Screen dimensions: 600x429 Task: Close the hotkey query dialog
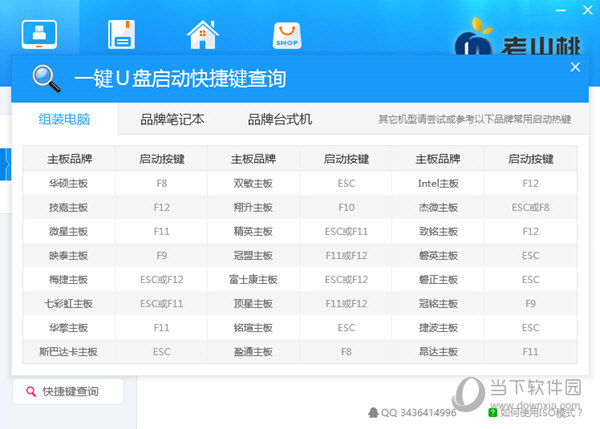pyautogui.click(x=575, y=67)
